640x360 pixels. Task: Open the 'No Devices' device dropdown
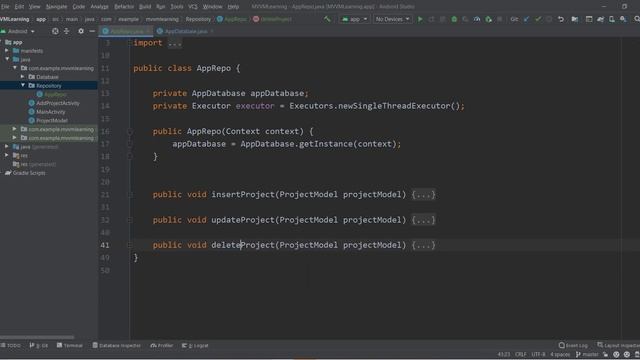392,19
